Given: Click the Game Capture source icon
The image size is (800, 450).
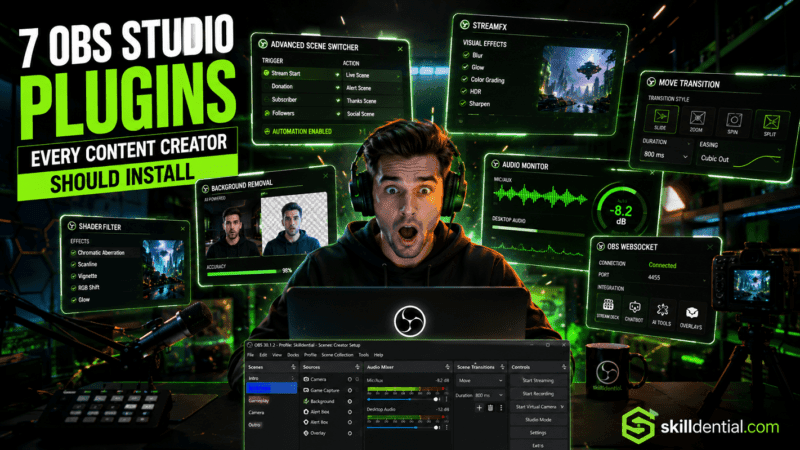Looking at the screenshot, I should pyautogui.click(x=306, y=390).
